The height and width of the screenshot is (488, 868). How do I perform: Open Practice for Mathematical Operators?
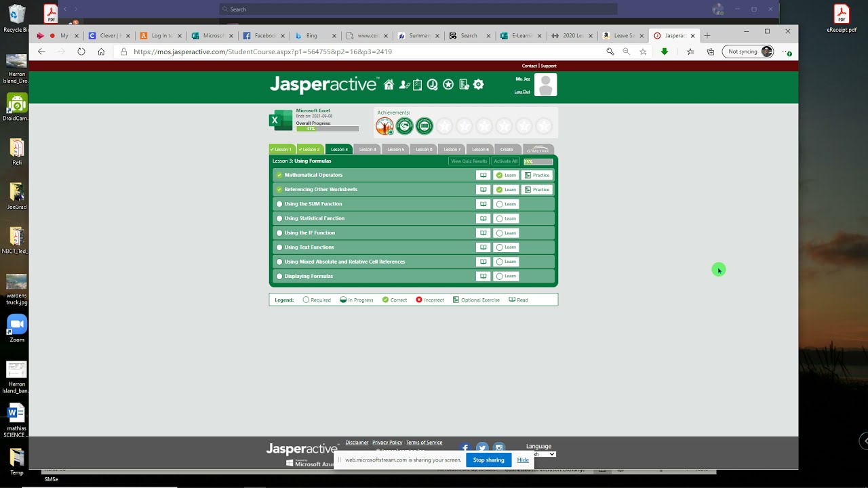click(537, 175)
